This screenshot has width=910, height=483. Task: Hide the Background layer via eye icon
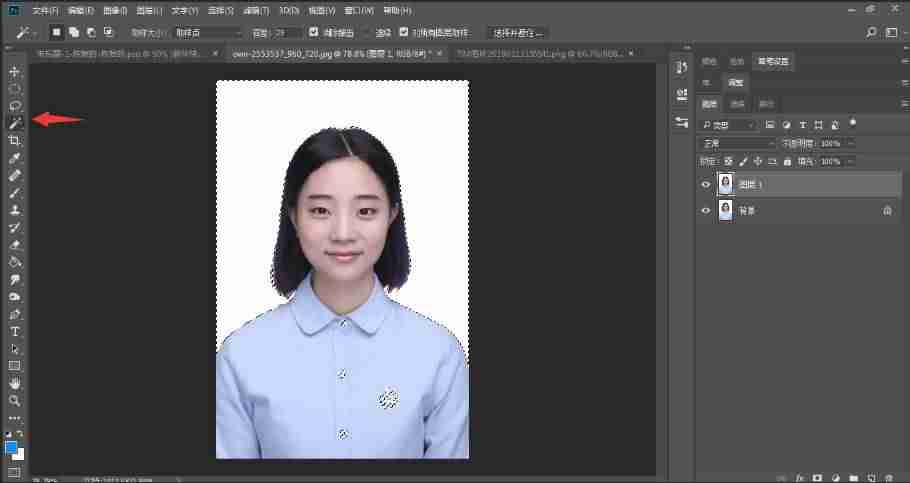(706, 211)
